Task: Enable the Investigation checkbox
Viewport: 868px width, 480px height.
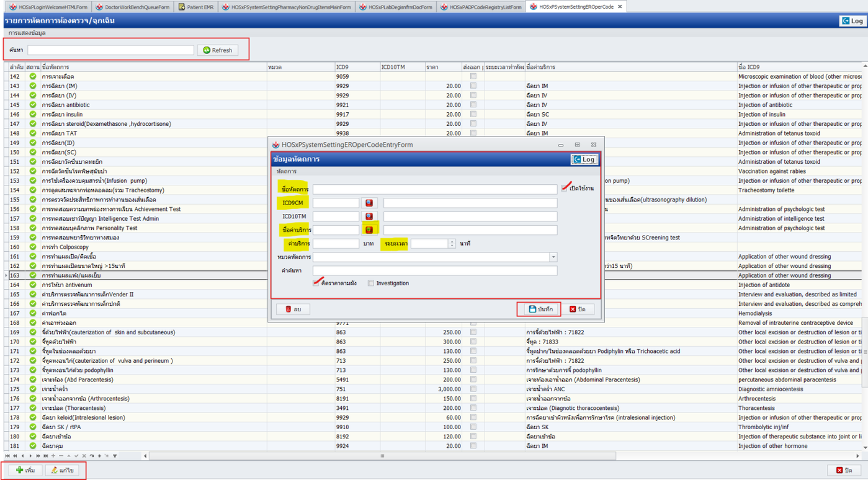Action: 371,283
